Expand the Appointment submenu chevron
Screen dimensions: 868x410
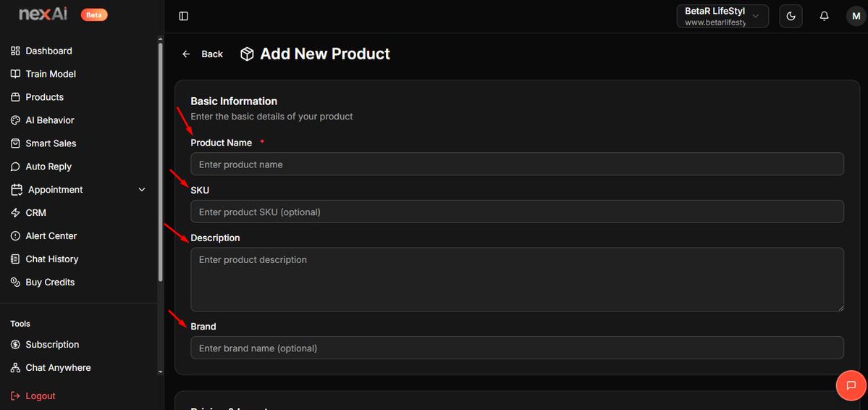[142, 190]
